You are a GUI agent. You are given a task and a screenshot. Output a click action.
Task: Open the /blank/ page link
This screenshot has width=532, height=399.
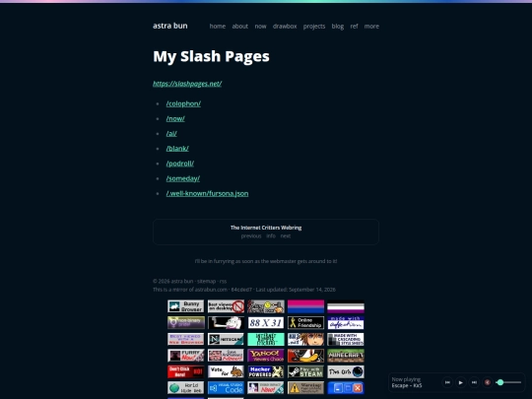(177, 148)
